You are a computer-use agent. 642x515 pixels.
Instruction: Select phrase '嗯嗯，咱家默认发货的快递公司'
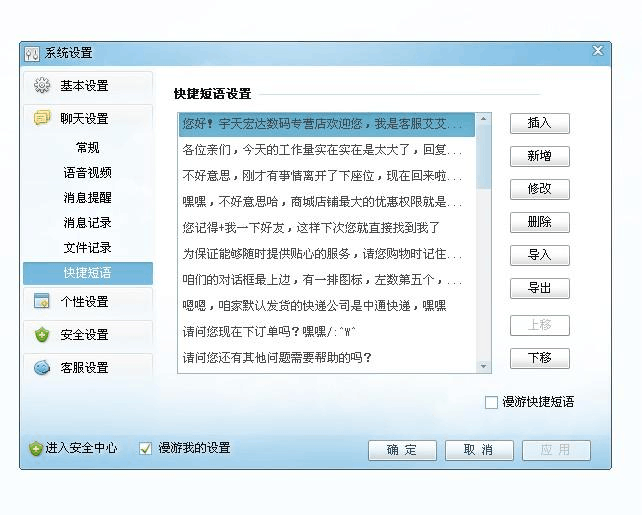click(x=327, y=306)
